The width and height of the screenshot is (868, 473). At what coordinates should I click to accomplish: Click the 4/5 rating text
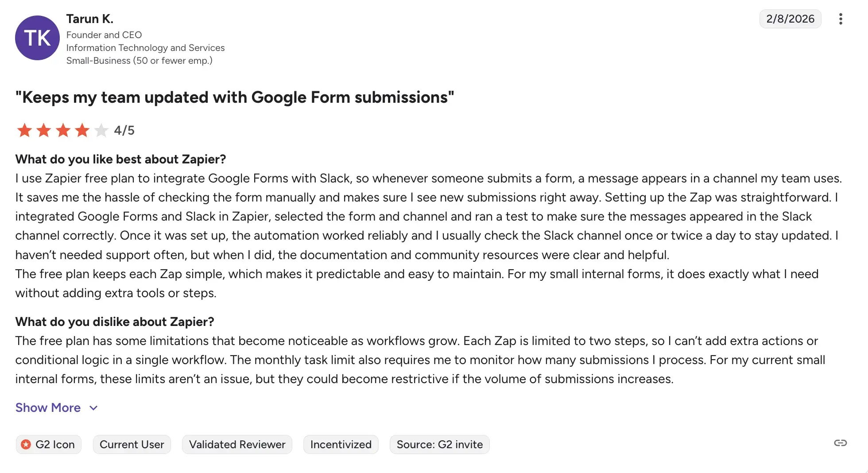[124, 131]
